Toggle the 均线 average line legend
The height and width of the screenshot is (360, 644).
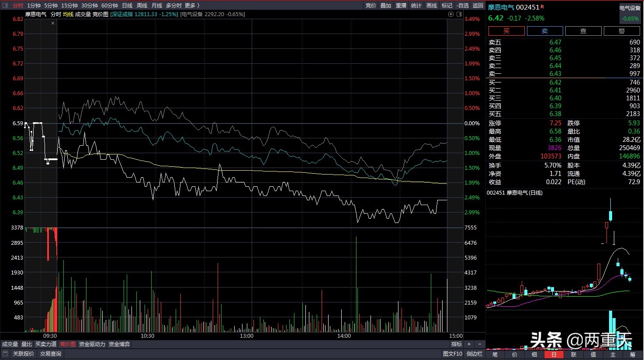click(68, 14)
